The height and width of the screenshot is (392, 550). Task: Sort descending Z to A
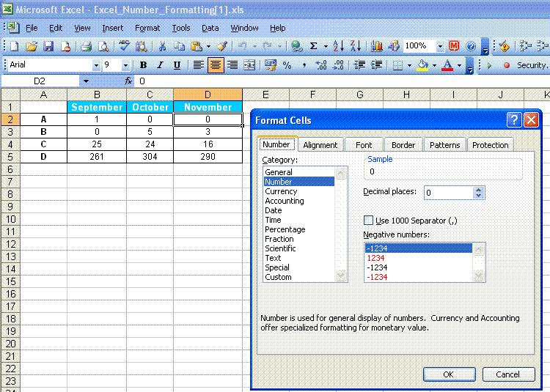pyautogui.click(x=356, y=46)
